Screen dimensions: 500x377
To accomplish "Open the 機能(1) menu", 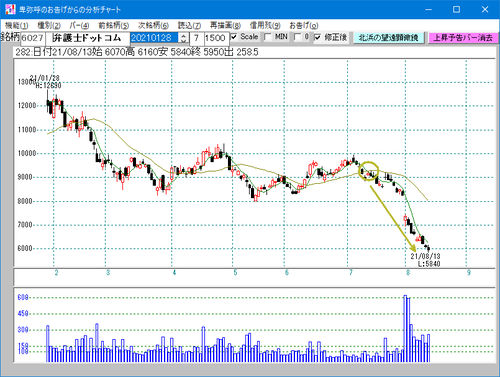I will click(17, 25).
